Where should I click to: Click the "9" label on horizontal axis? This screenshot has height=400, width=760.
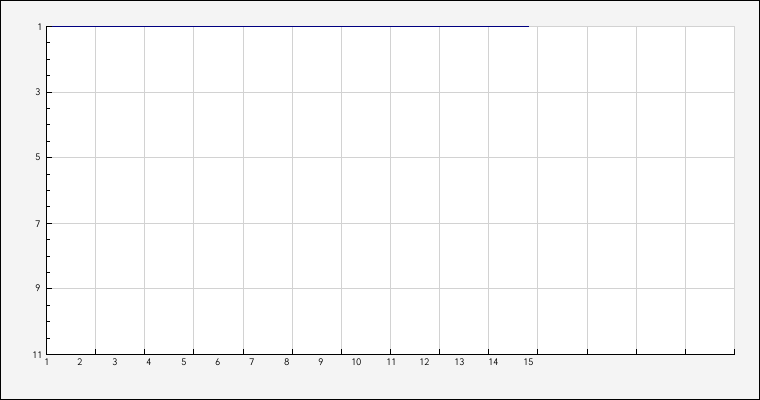[x=320, y=362]
